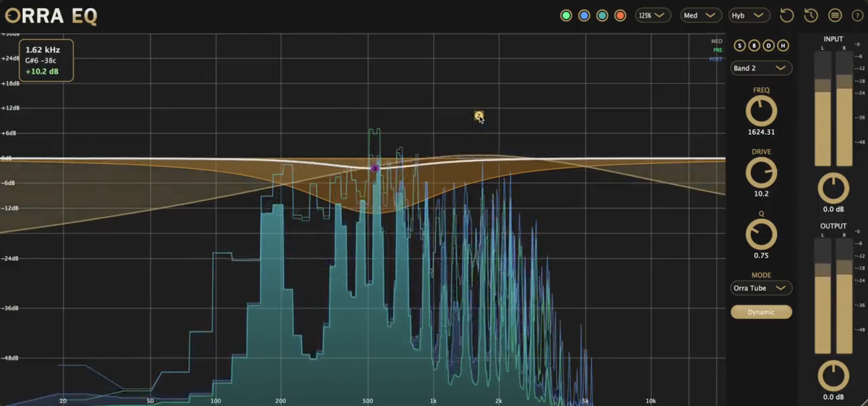868x406 pixels.
Task: Click the 100 frequency axis label
Action: pyautogui.click(x=216, y=401)
